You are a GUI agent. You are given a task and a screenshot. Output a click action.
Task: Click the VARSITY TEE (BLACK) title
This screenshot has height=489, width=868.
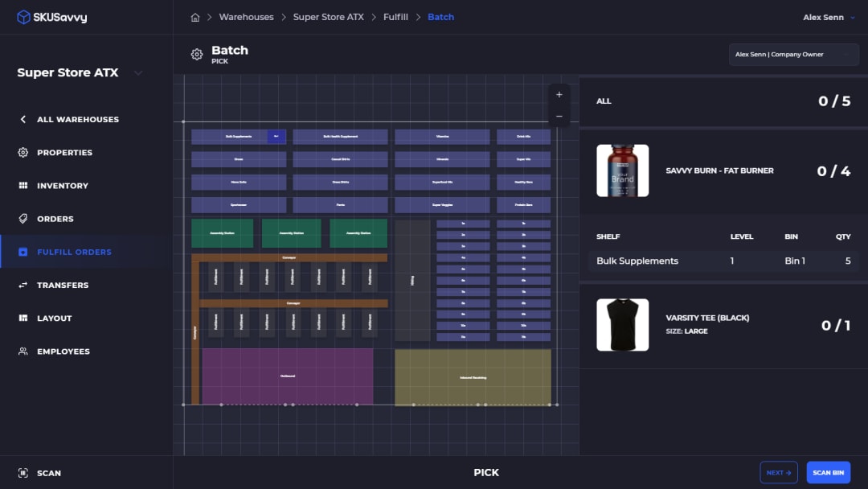pos(707,318)
